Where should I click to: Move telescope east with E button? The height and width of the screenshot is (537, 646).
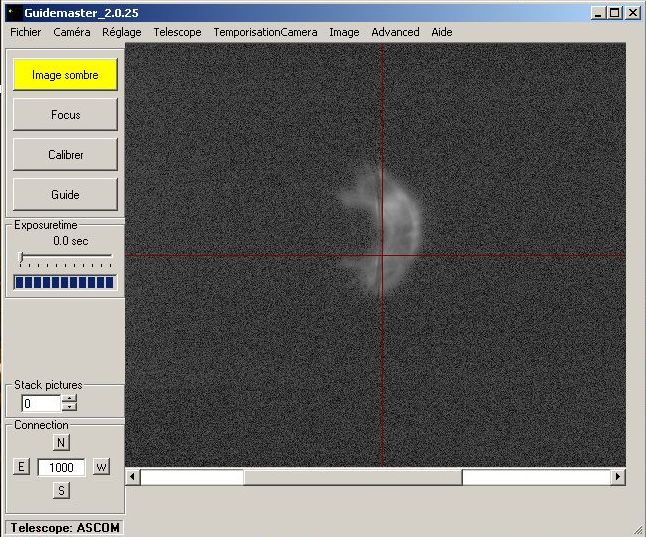coord(21,467)
